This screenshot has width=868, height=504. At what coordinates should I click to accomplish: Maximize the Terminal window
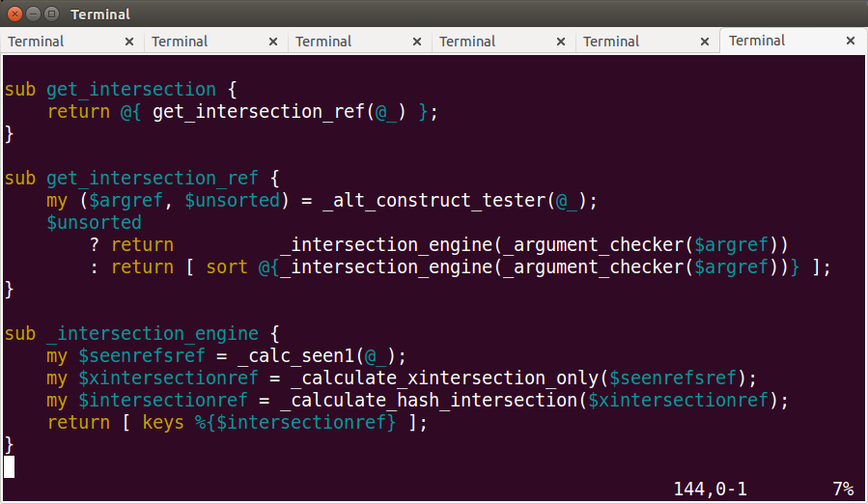click(52, 14)
